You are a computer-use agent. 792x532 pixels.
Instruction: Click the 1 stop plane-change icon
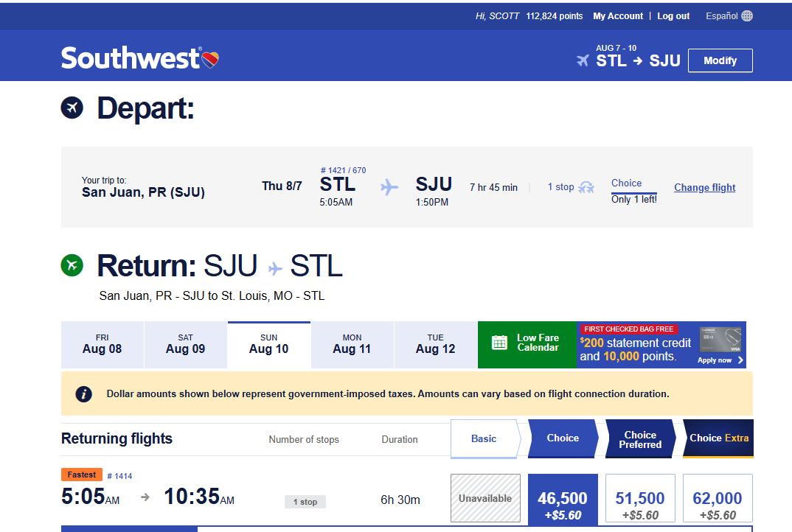(x=586, y=187)
